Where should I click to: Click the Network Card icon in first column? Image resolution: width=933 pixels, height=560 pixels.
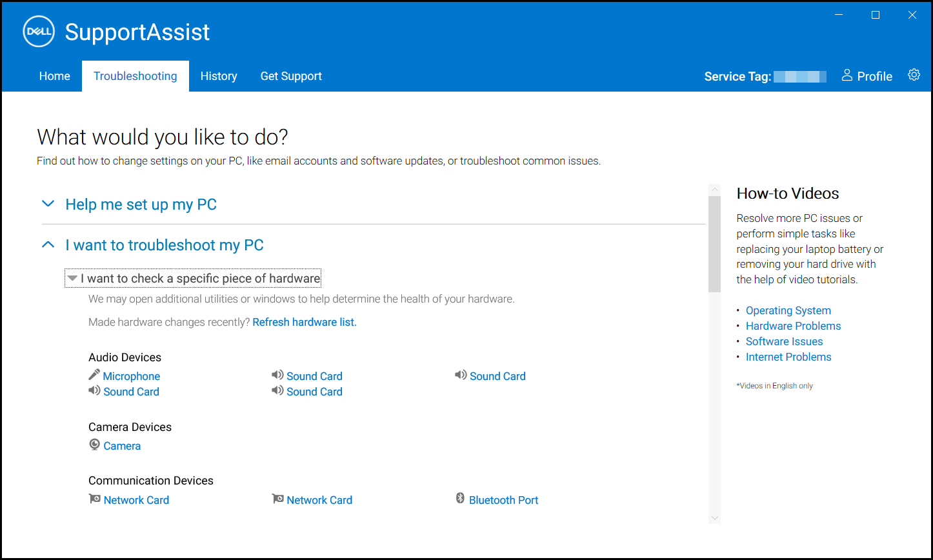[x=94, y=499]
